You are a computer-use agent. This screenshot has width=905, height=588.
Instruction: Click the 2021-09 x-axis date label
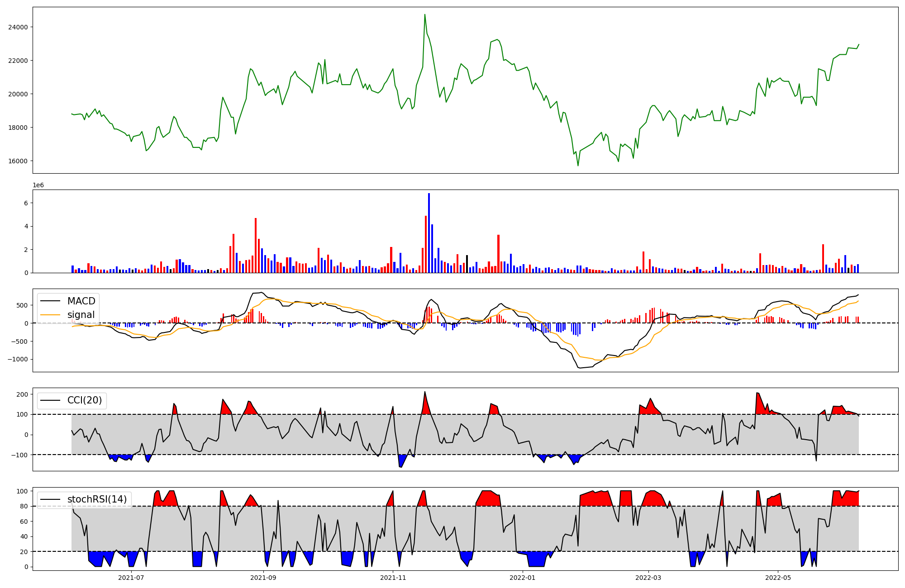(x=263, y=578)
